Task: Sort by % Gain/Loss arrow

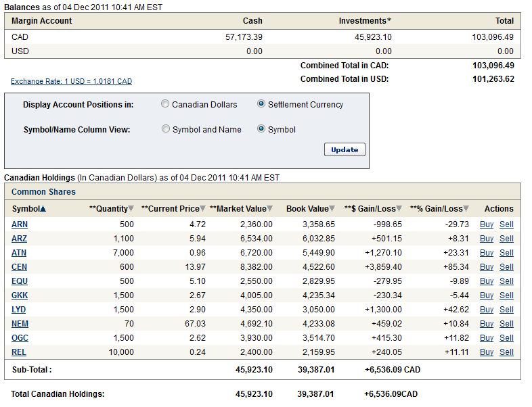Action: pos(466,209)
